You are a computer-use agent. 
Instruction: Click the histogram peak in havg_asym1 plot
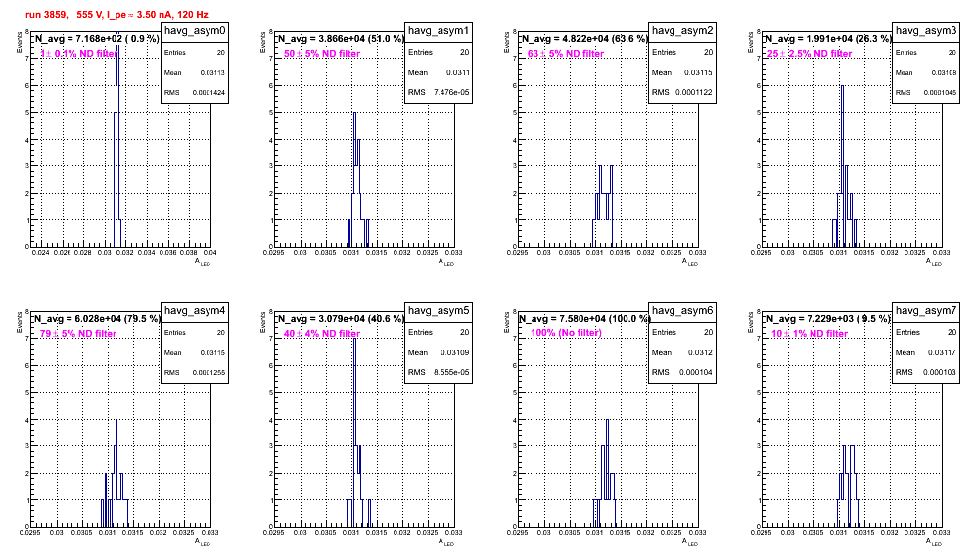[354, 178]
